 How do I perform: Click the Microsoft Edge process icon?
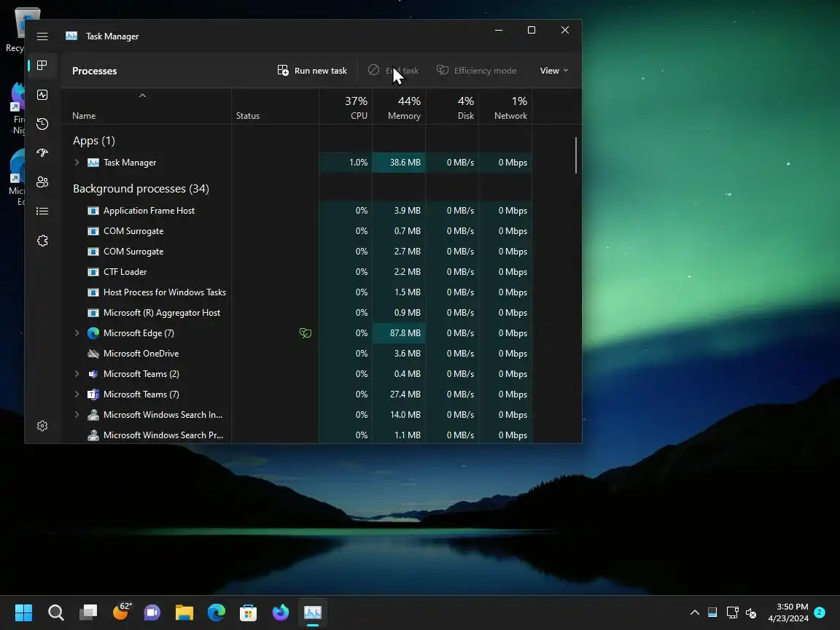93,333
